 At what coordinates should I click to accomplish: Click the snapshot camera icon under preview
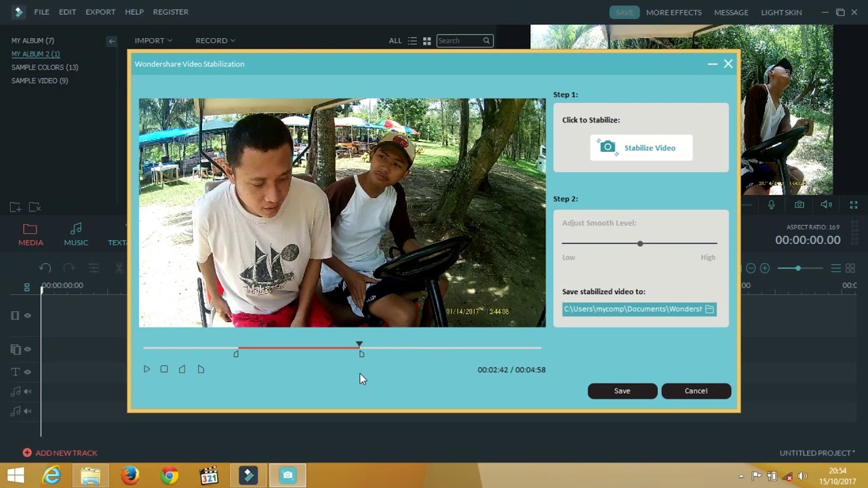[x=800, y=205]
